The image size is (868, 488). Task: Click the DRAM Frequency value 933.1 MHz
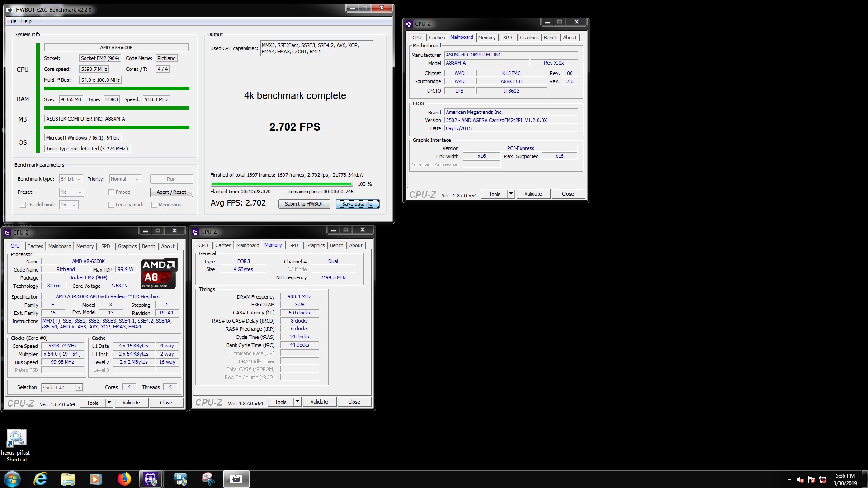[299, 297]
